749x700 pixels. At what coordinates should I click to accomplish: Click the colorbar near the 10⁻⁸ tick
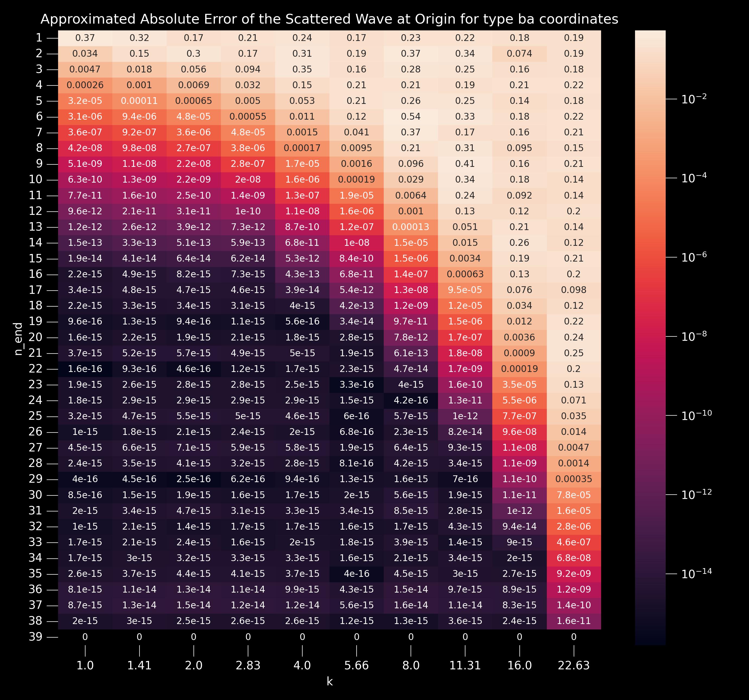(x=650, y=336)
